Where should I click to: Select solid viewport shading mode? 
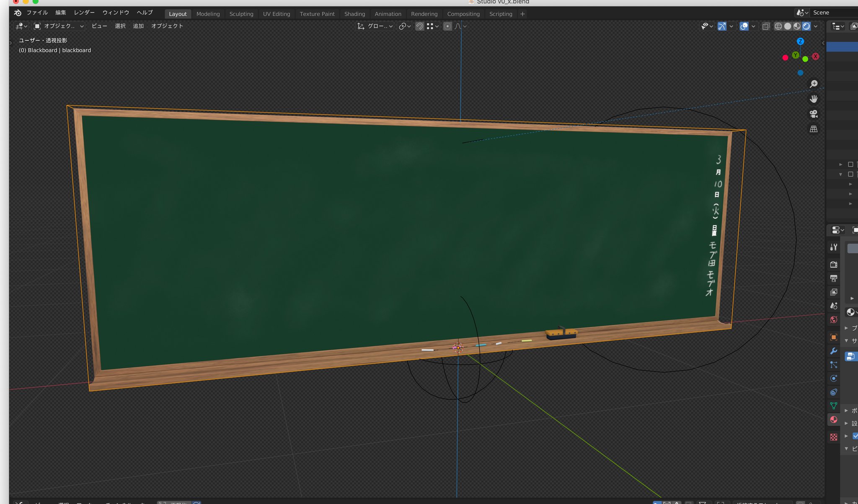coord(788,26)
